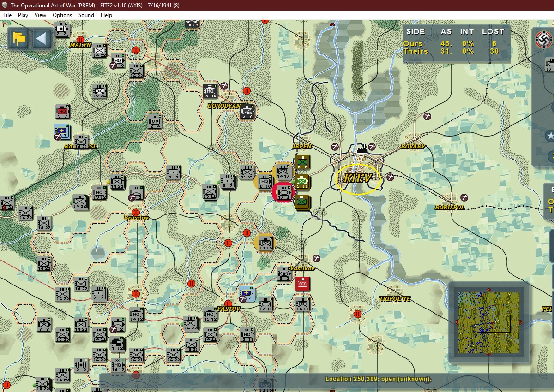Click the minimap overview

pos(488,322)
